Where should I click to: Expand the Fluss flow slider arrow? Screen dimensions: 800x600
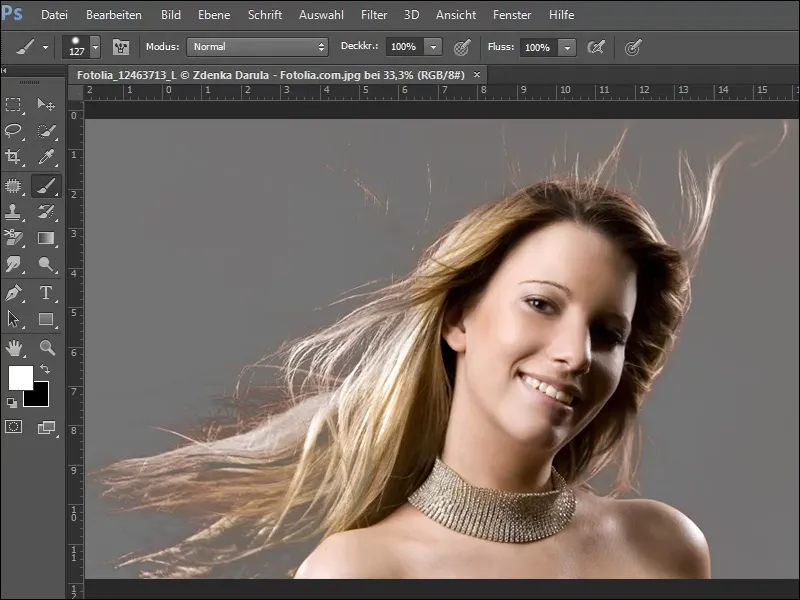[x=567, y=47]
